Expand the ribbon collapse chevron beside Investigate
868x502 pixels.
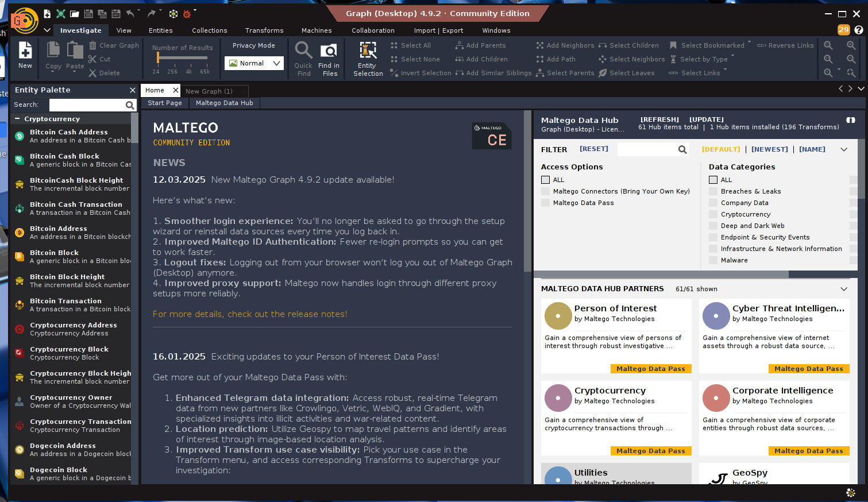(47, 30)
